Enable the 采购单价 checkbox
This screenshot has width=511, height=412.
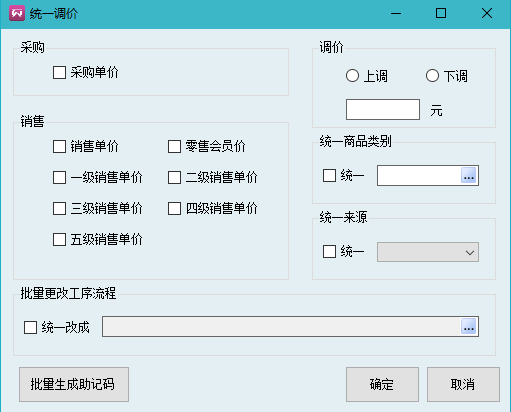point(59,72)
